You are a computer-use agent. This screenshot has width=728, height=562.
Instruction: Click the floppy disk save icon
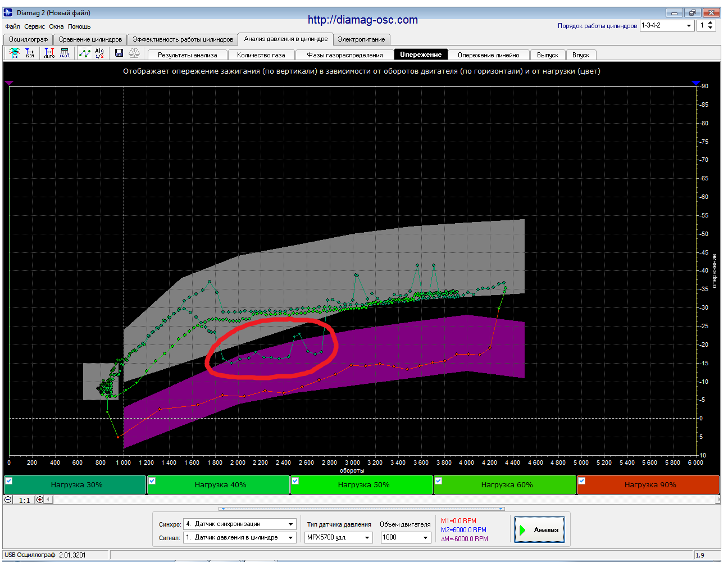(x=119, y=53)
